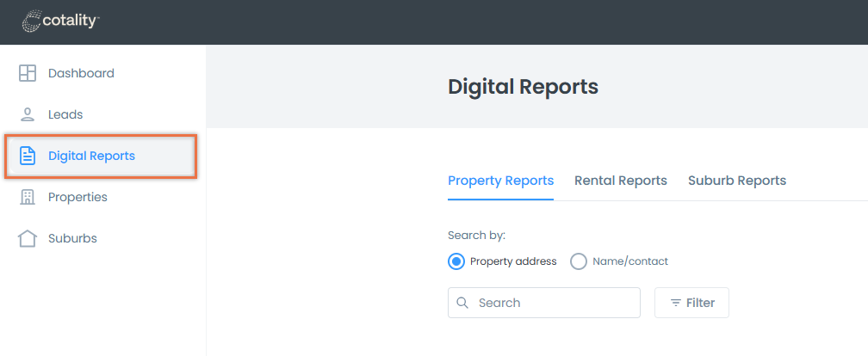Image resolution: width=868 pixels, height=356 pixels.
Task: Click the Leads person icon
Action: click(x=28, y=114)
